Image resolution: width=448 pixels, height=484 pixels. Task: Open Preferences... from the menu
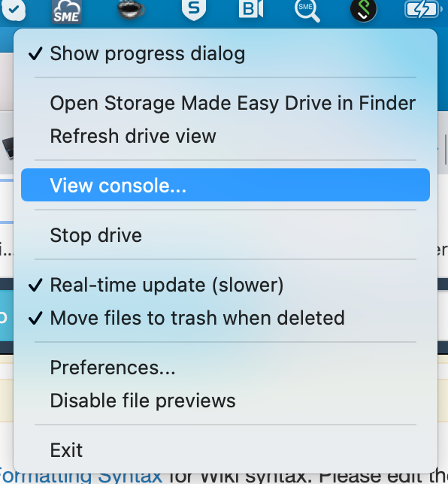(x=226, y=368)
